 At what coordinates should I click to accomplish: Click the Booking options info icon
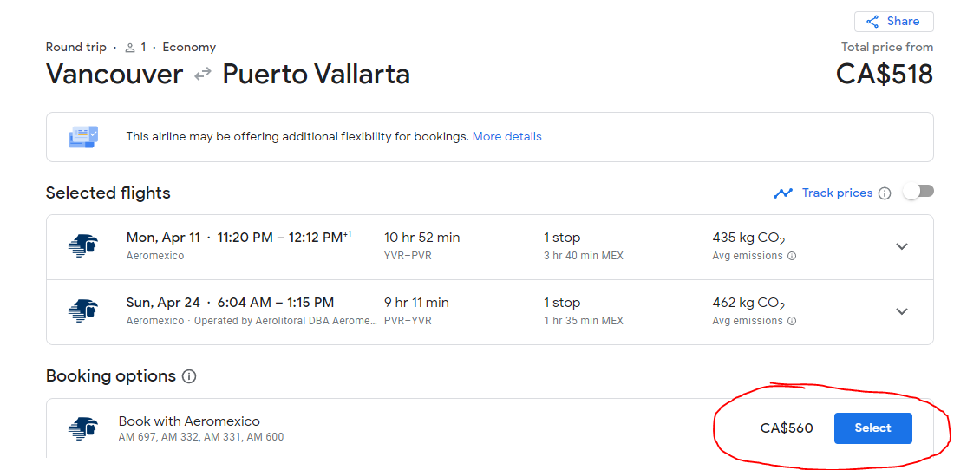pyautogui.click(x=189, y=376)
